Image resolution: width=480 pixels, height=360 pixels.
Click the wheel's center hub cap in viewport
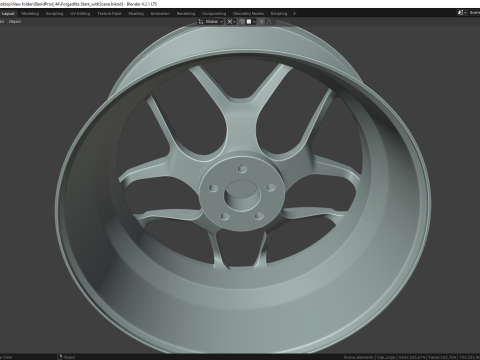(242, 195)
